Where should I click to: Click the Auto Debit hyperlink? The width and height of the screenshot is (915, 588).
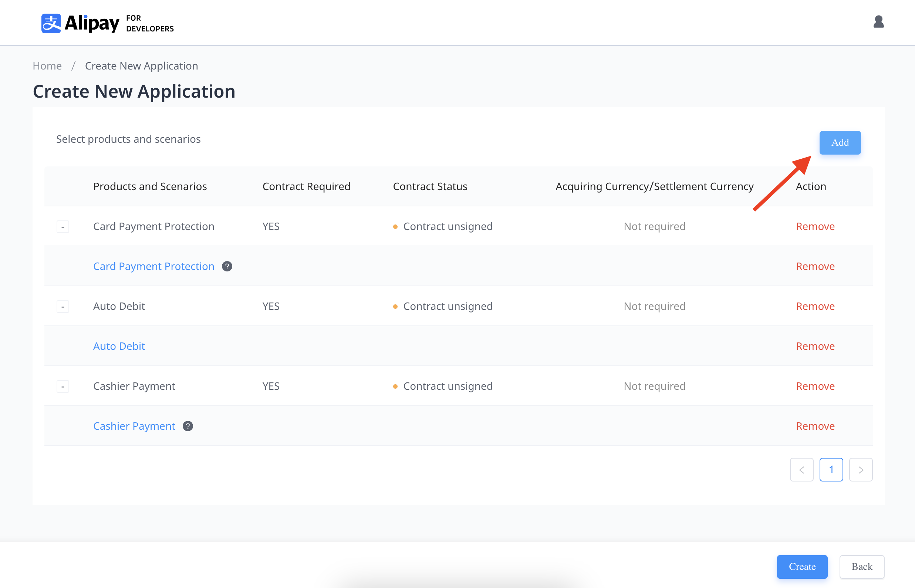click(x=119, y=346)
